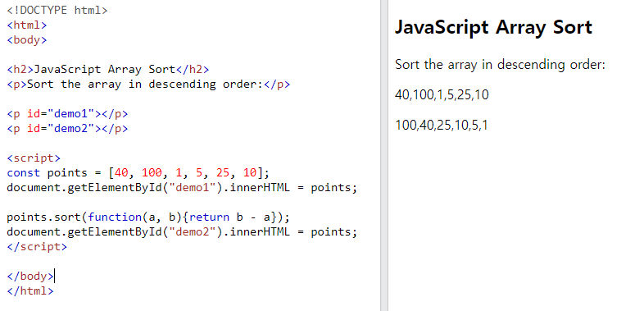This screenshot has height=311, width=644.
Task: Click the getElementById("demo1") code line
Action: click(x=182, y=188)
